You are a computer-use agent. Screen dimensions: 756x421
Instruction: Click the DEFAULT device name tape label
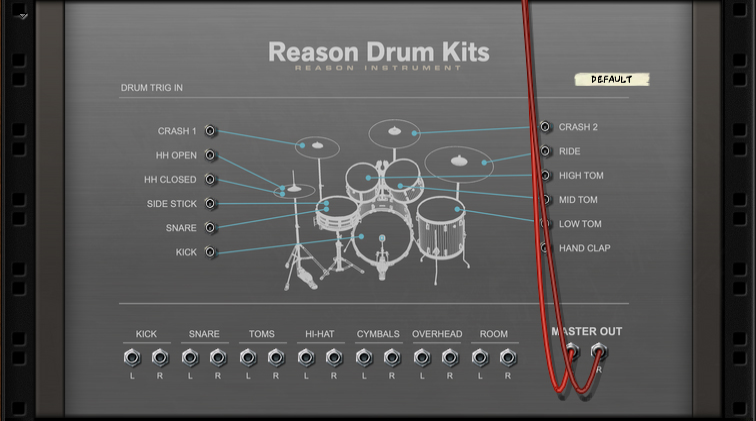click(612, 79)
